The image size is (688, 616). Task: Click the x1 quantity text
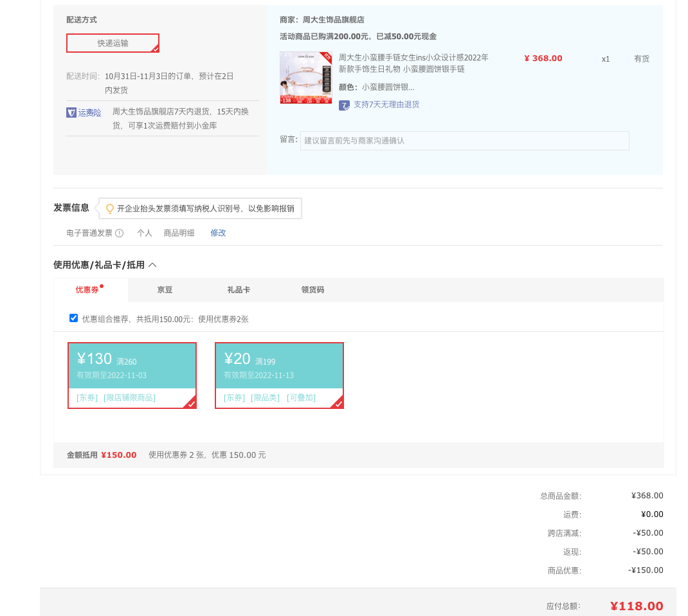click(606, 59)
